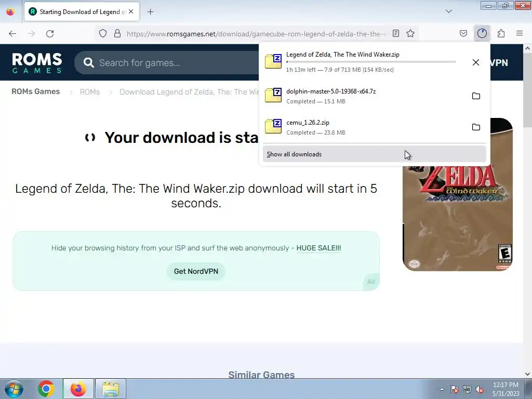Viewport: 532px width, 399px height.
Task: Save page to Pocket
Action: (x=463, y=34)
